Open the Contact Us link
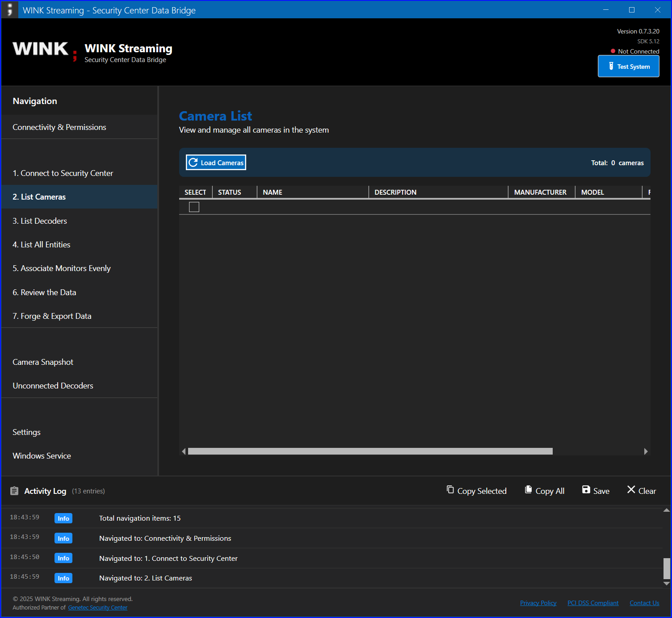 coord(644,603)
